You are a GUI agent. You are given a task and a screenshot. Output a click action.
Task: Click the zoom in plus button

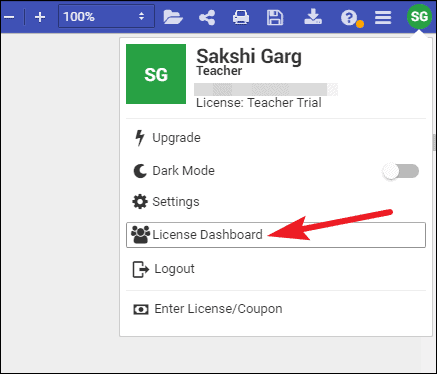tap(40, 17)
